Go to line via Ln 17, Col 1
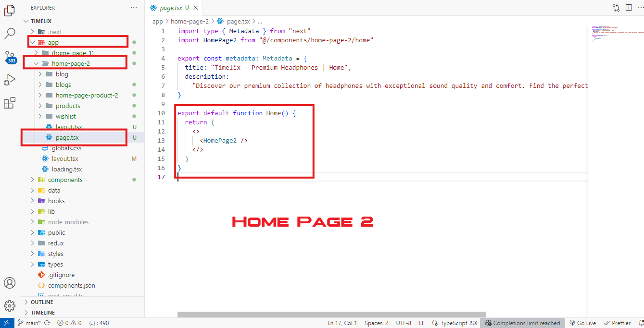Screen dimensions: 644x328 (342, 323)
